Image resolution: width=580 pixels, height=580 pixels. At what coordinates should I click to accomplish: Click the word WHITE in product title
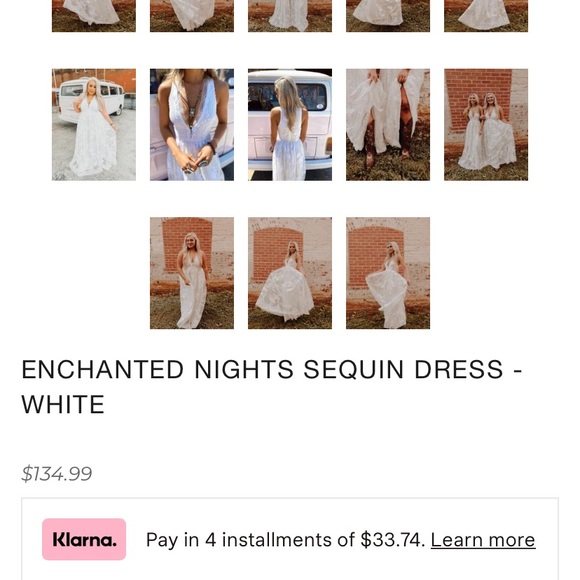click(63, 404)
